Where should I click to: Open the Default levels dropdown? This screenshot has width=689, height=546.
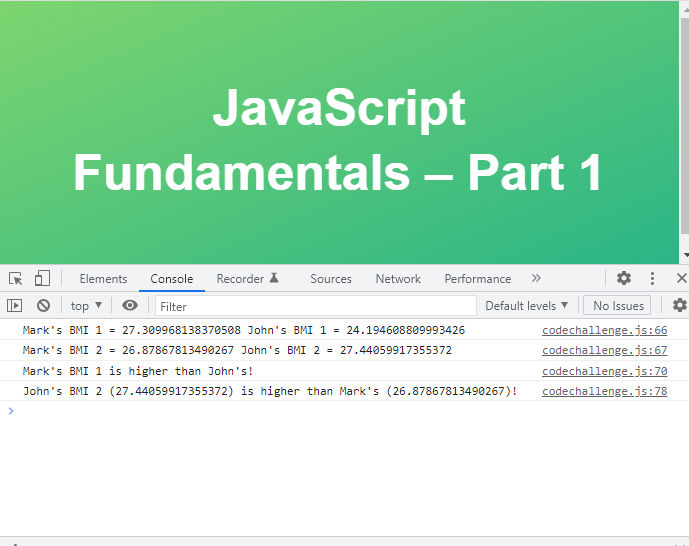coord(526,306)
